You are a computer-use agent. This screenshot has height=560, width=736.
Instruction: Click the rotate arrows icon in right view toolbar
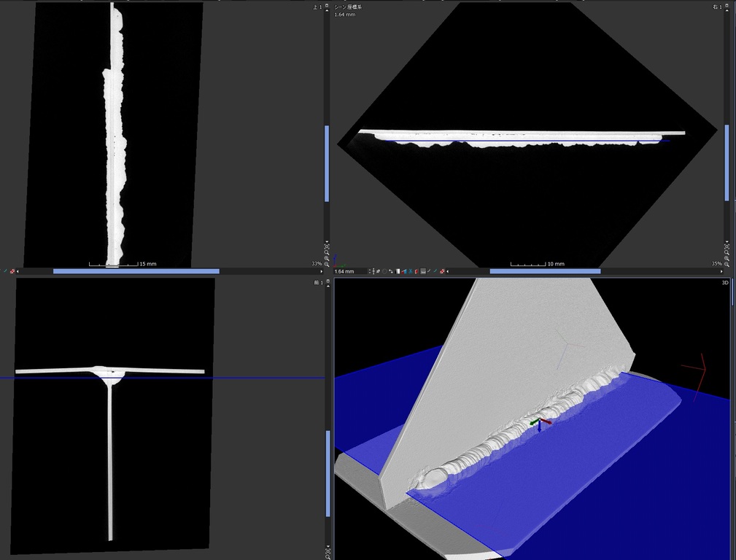[390, 271]
